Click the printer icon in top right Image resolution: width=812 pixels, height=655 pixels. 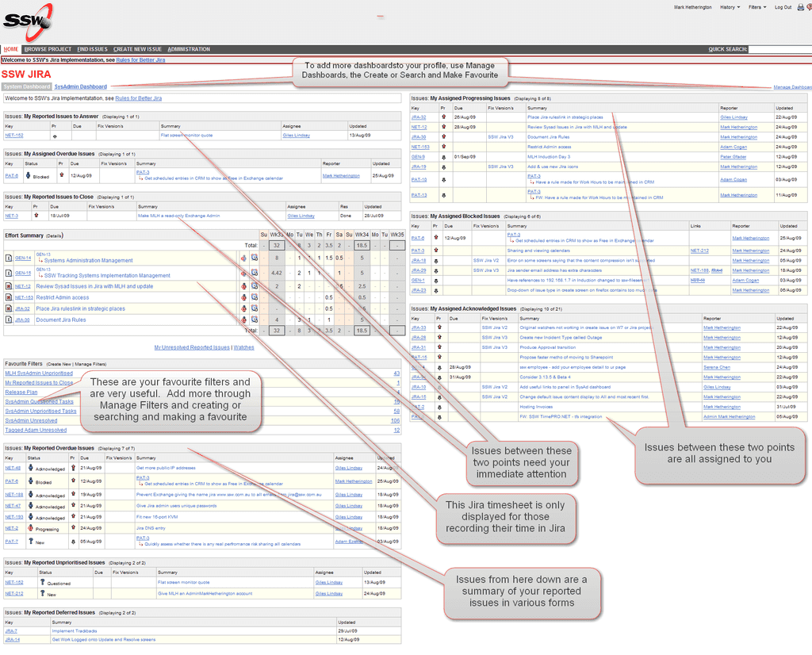point(802,6)
